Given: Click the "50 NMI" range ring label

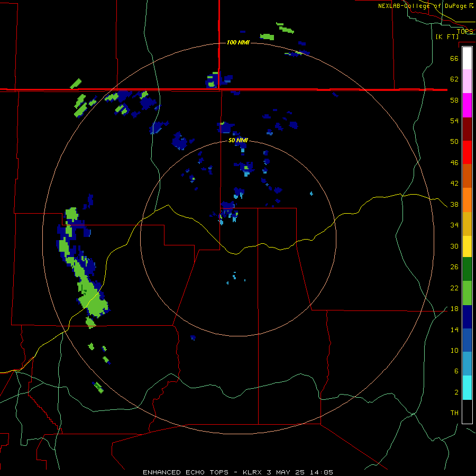Looking at the screenshot, I should [x=238, y=140].
